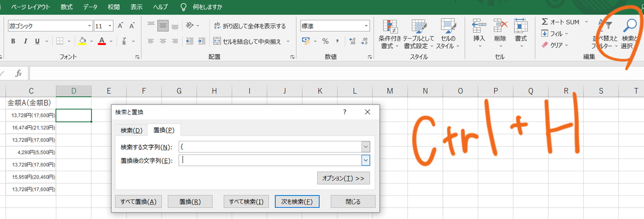Viewport: 644px width, 219px height.
Task: Center text horizontally in cell
Action: (163, 41)
